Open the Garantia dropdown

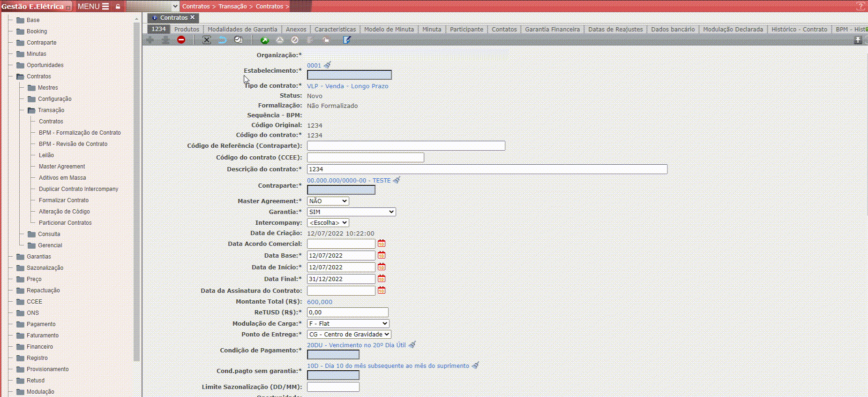pos(351,212)
